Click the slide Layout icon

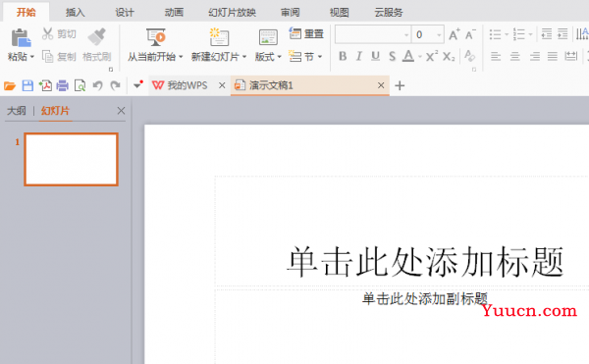268,37
